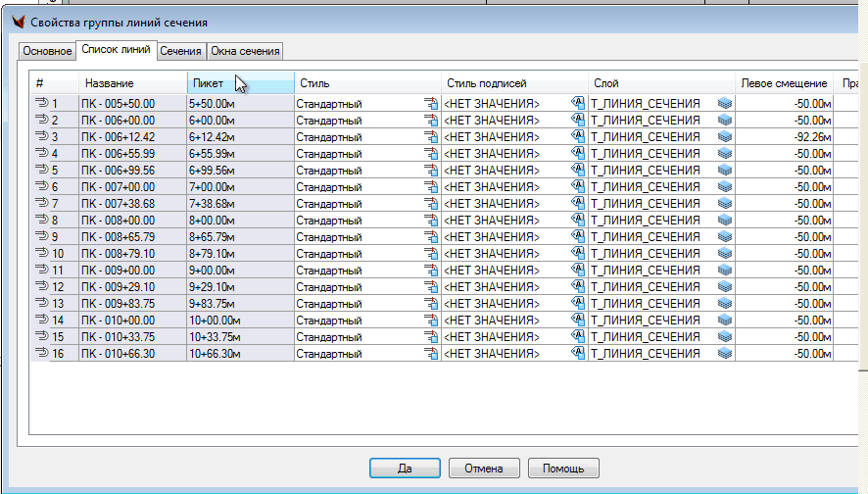Click the layer icon for row 12
Viewport: 868px width, 494px height.
(725, 286)
